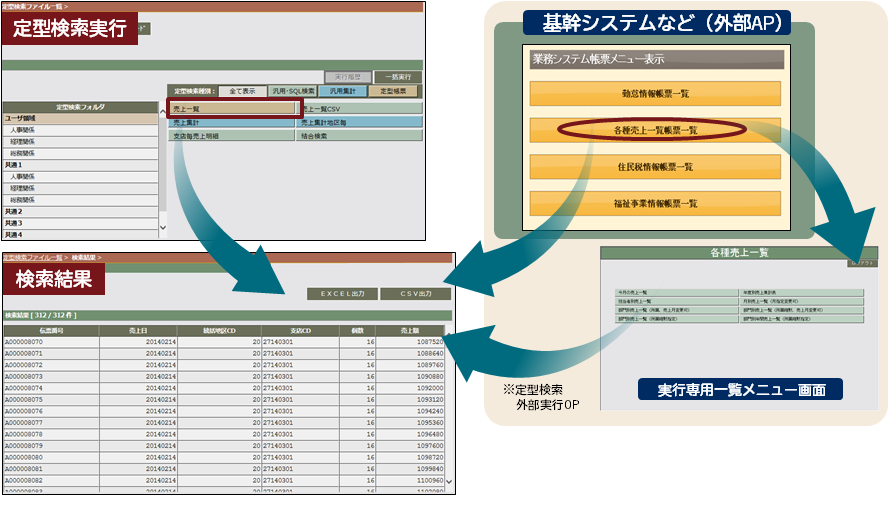Run the 結合検索 fixed search
Screen dimensions: 890x511
[x=360, y=136]
